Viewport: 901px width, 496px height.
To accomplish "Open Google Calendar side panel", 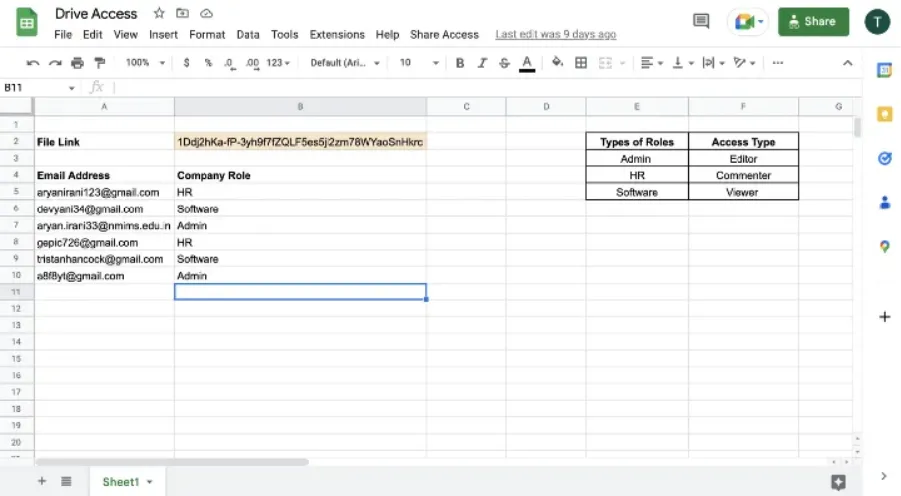I will coord(884,70).
